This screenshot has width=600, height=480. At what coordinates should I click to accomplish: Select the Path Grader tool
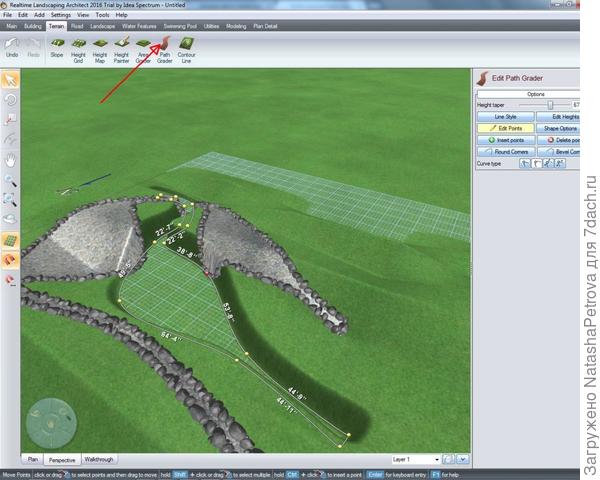pyautogui.click(x=165, y=49)
